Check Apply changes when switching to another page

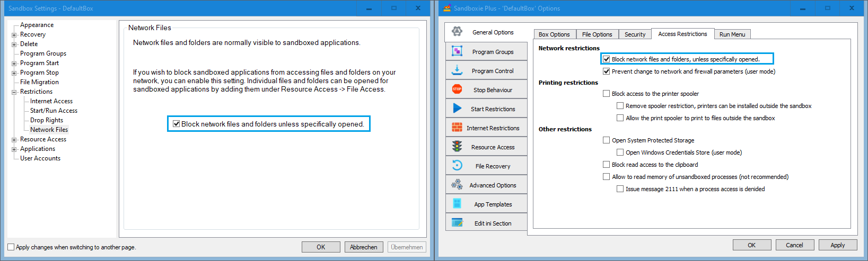(11, 247)
